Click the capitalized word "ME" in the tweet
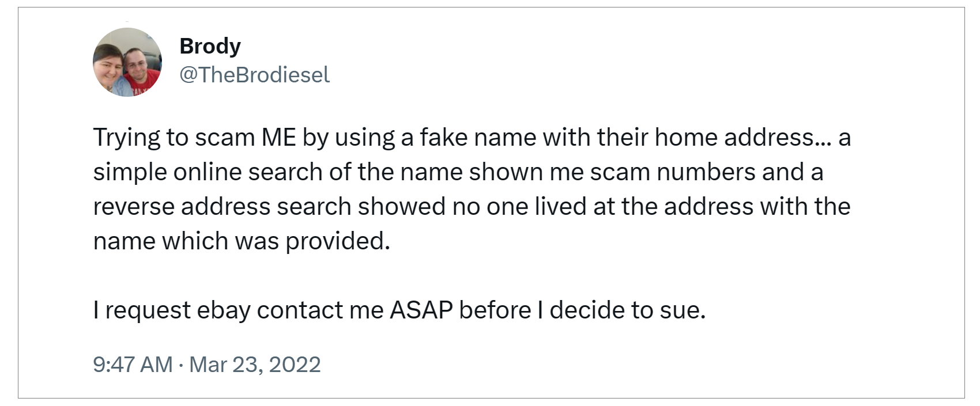The height and width of the screenshot is (406, 980). 278,138
